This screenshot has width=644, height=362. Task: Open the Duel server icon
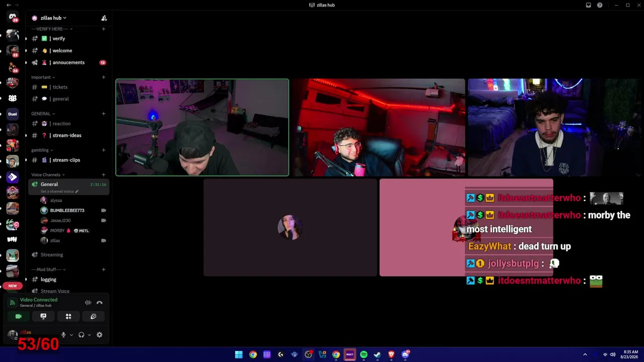[x=13, y=114]
